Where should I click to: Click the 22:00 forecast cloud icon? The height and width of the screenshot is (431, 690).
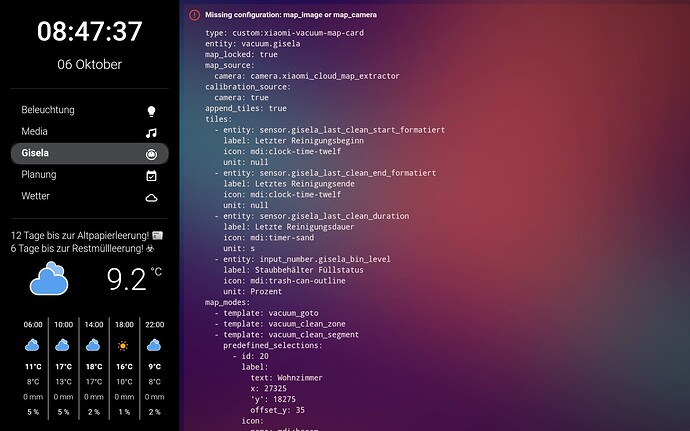[x=154, y=345]
